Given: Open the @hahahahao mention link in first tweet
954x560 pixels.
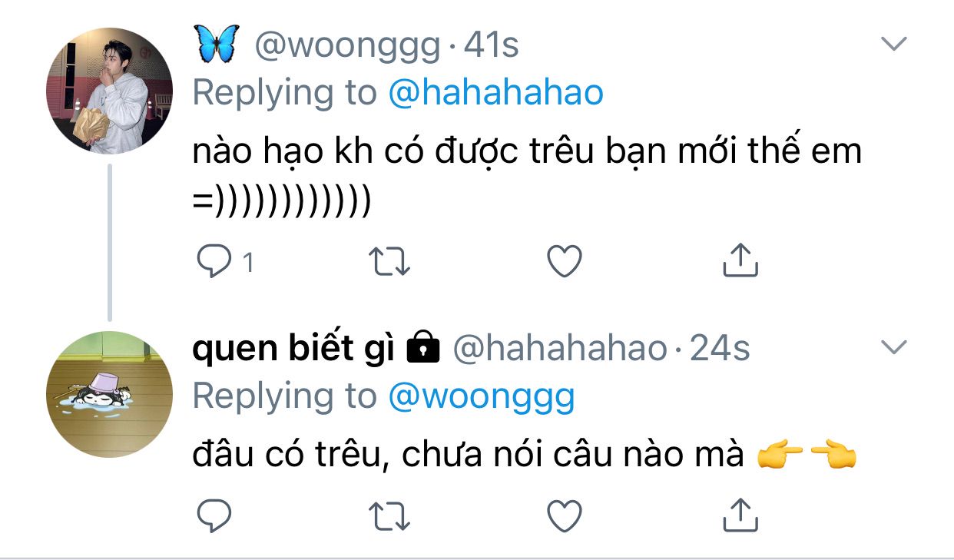Looking at the screenshot, I should pos(496,93).
